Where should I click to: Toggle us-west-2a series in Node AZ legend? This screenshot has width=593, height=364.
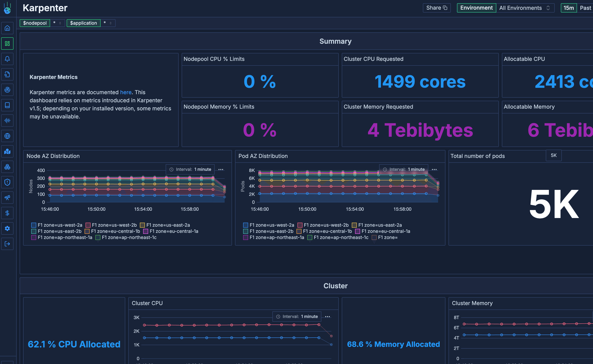point(57,225)
